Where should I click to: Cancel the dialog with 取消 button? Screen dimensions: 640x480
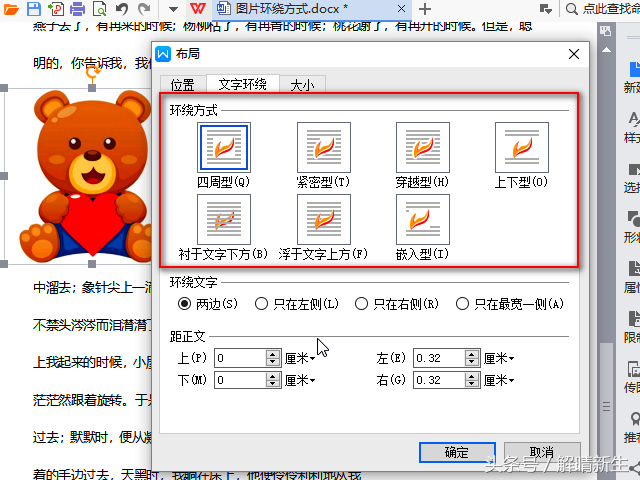pyautogui.click(x=542, y=452)
